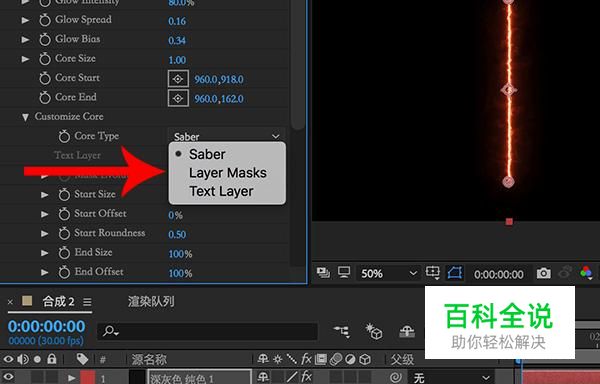
Task: Toggle the Start Size stopwatch
Action: click(x=64, y=194)
